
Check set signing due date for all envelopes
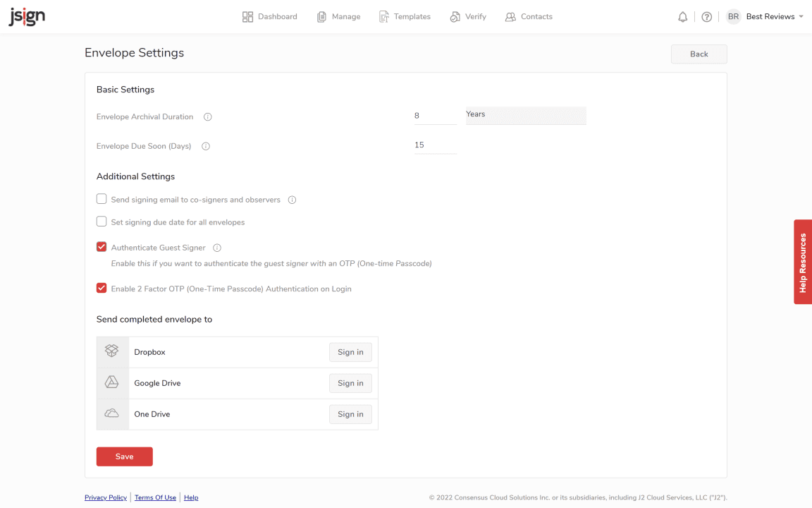(101, 222)
